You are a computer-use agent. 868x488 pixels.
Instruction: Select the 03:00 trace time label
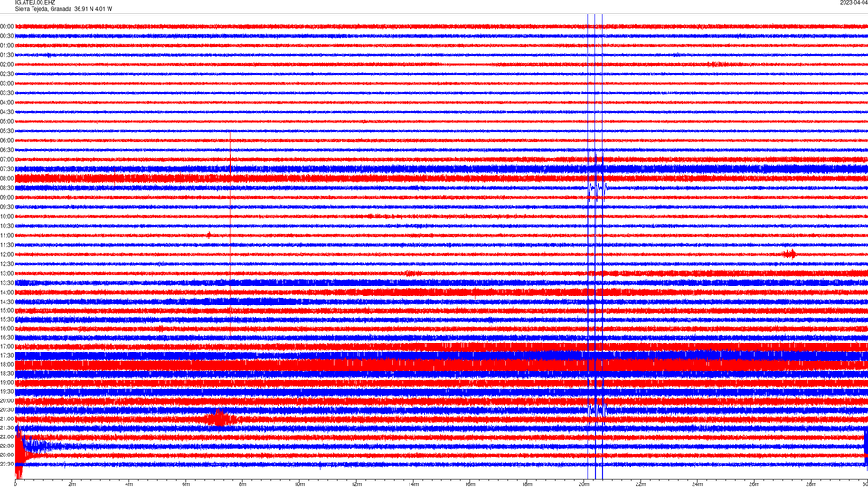6,83
